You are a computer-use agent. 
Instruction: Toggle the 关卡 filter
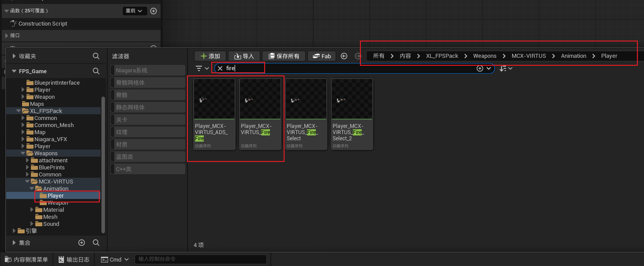coord(148,120)
